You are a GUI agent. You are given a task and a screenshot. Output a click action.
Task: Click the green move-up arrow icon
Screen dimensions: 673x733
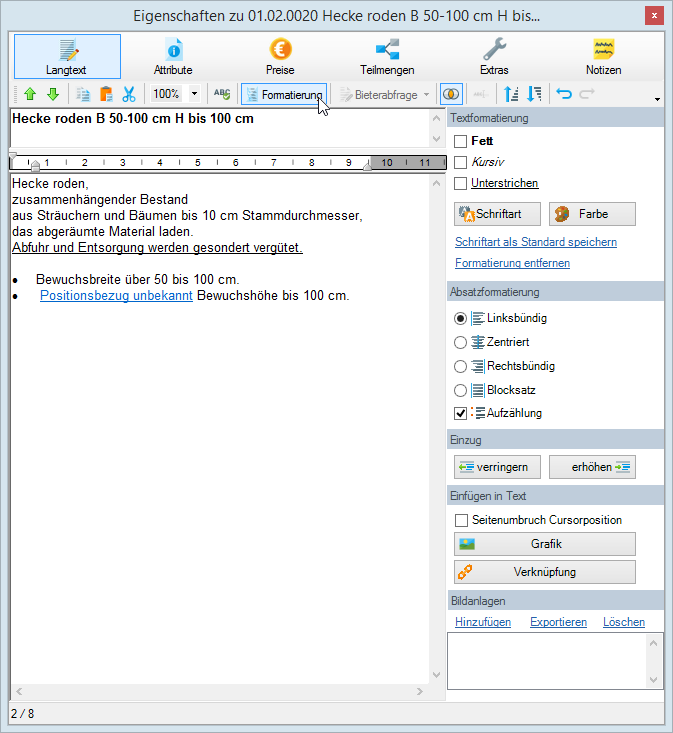pos(30,94)
